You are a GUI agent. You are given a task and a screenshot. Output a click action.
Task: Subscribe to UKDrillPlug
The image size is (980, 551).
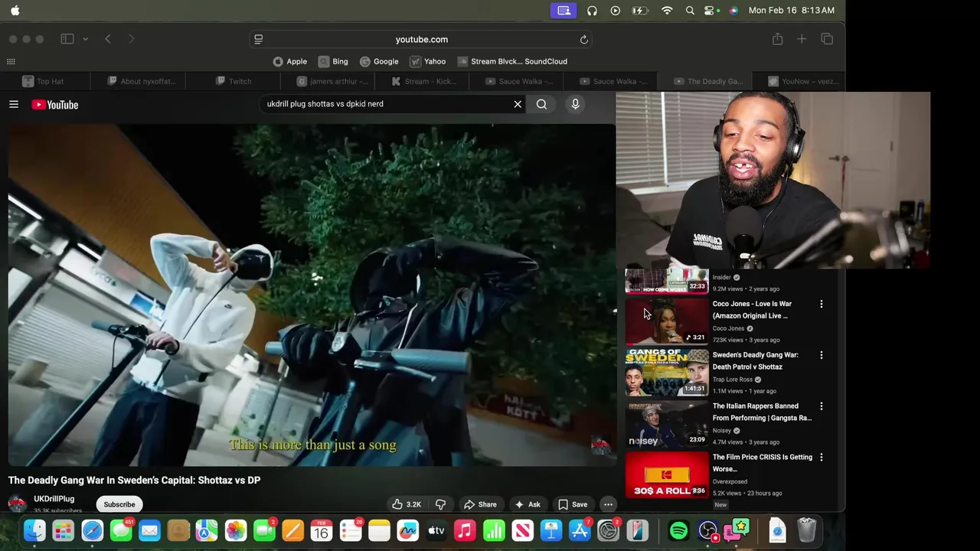pos(119,504)
